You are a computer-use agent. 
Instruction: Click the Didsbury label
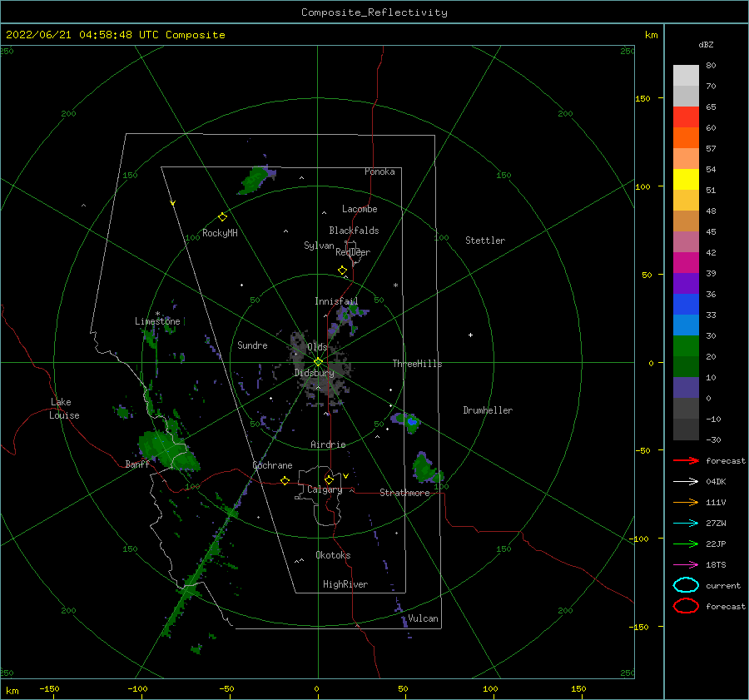tap(314, 373)
